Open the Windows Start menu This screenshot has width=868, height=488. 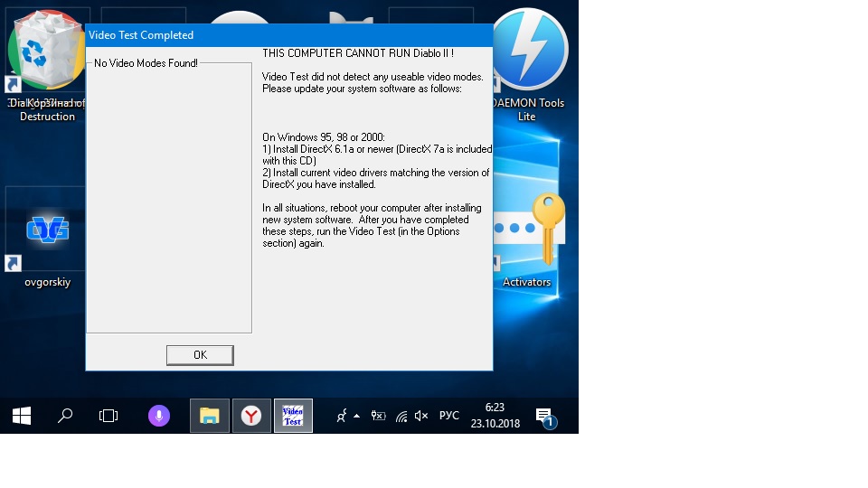[22, 416]
